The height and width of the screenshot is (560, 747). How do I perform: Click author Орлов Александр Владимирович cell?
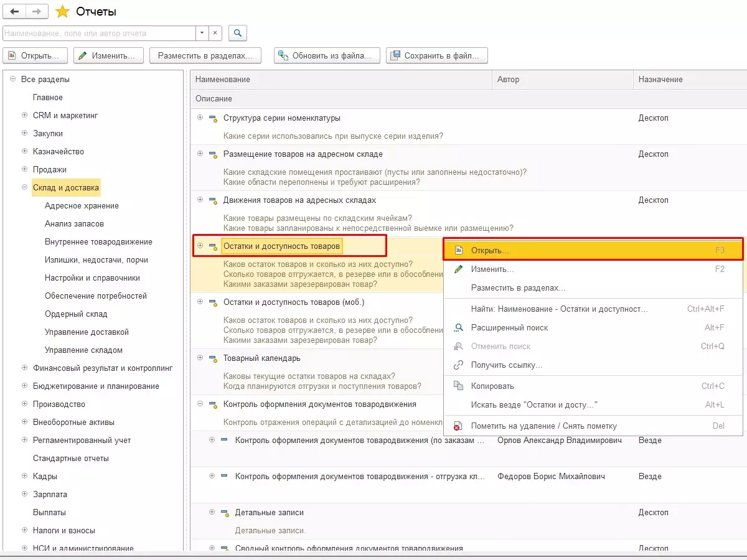tap(560, 440)
